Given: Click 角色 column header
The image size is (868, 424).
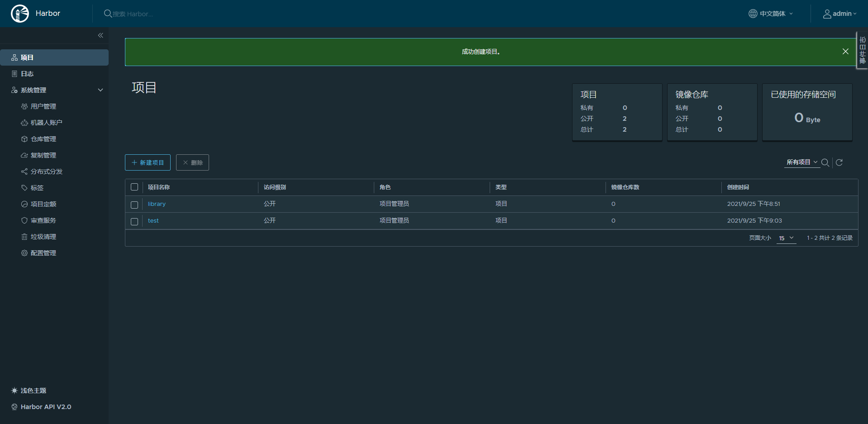Looking at the screenshot, I should pyautogui.click(x=385, y=187).
